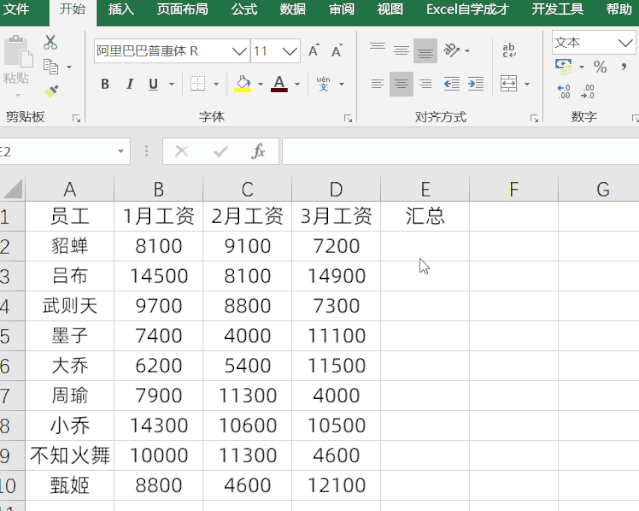
Task: Click the 文件 menu button
Action: [18, 10]
